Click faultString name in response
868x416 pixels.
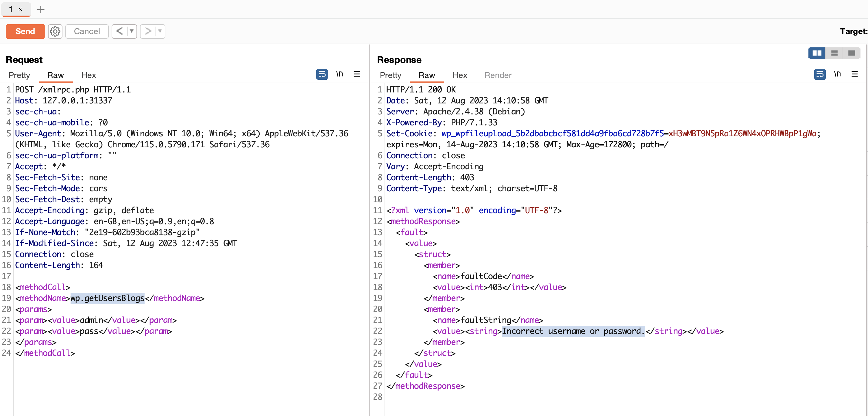pyautogui.click(x=486, y=320)
